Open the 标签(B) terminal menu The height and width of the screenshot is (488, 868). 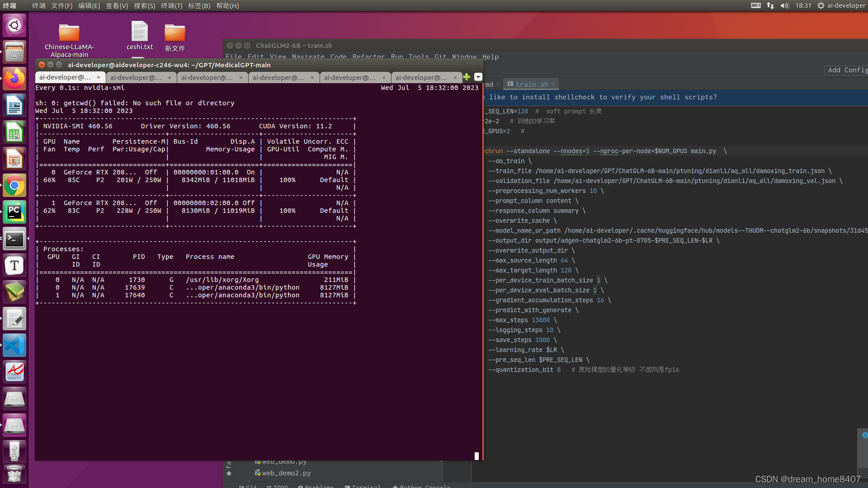[199, 5]
